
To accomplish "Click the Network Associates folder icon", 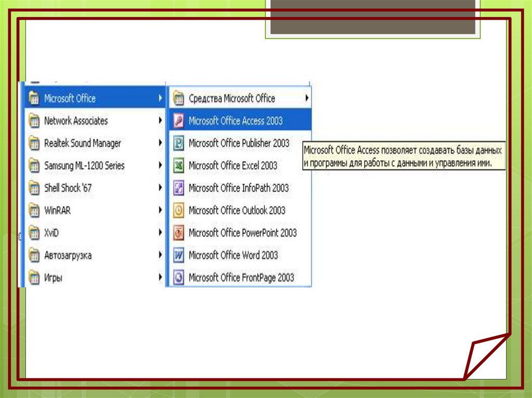I will [34, 121].
